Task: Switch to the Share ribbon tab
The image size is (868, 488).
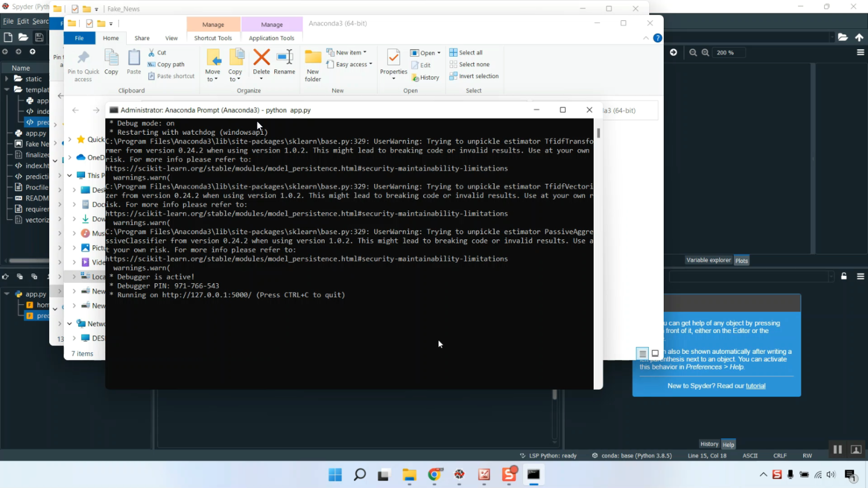Action: [142, 38]
